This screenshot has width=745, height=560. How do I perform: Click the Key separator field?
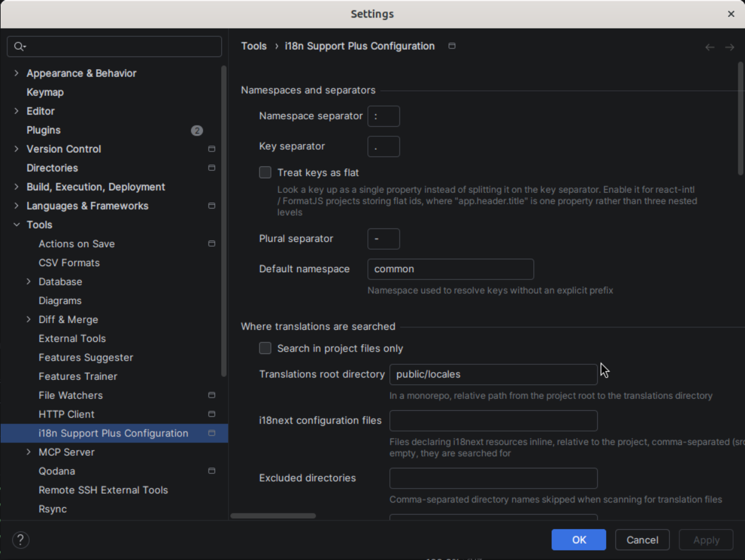pyautogui.click(x=384, y=147)
